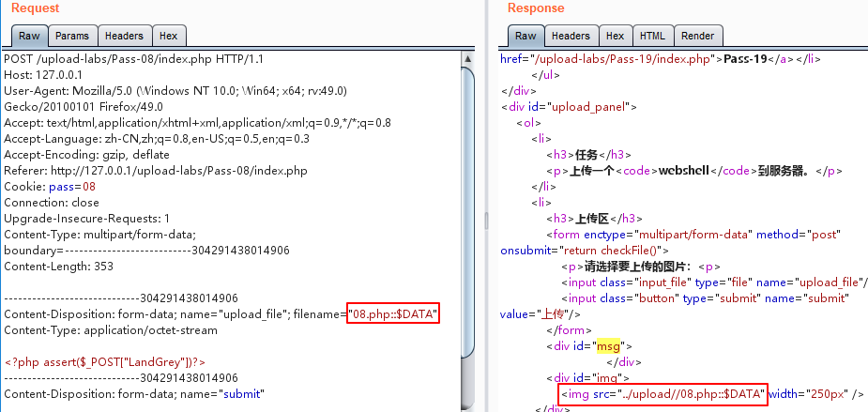Viewport: 868px width, 412px height.
Task: Click the Connection: close line
Action: (x=52, y=203)
